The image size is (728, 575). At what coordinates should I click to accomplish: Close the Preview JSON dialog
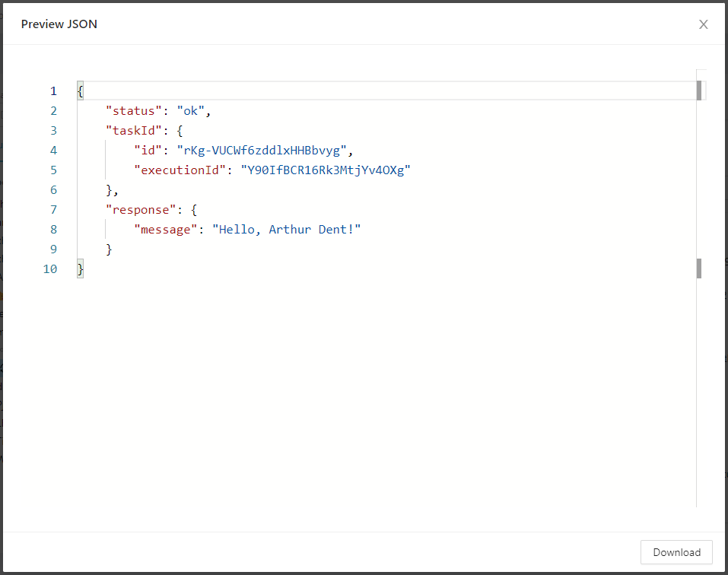[703, 24]
